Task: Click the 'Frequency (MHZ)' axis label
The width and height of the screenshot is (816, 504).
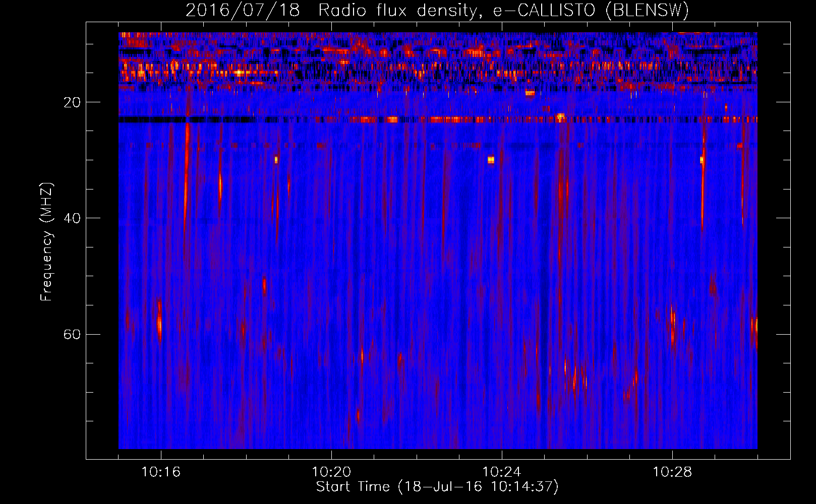Action: click(x=46, y=242)
